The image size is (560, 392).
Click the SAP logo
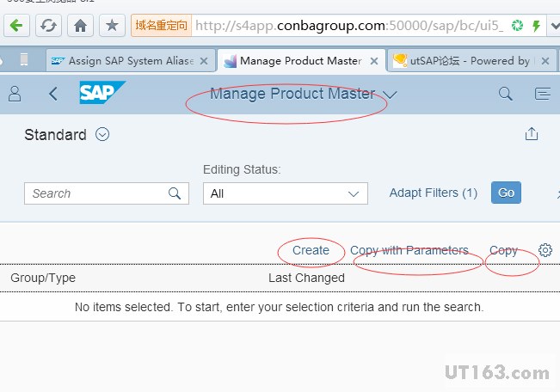(102, 93)
